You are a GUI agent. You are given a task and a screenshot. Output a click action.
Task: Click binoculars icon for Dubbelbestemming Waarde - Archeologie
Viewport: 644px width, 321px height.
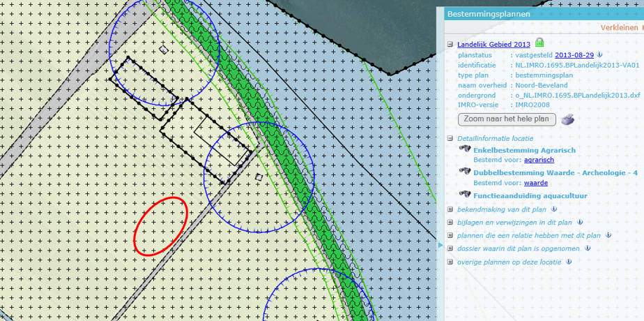coord(465,172)
